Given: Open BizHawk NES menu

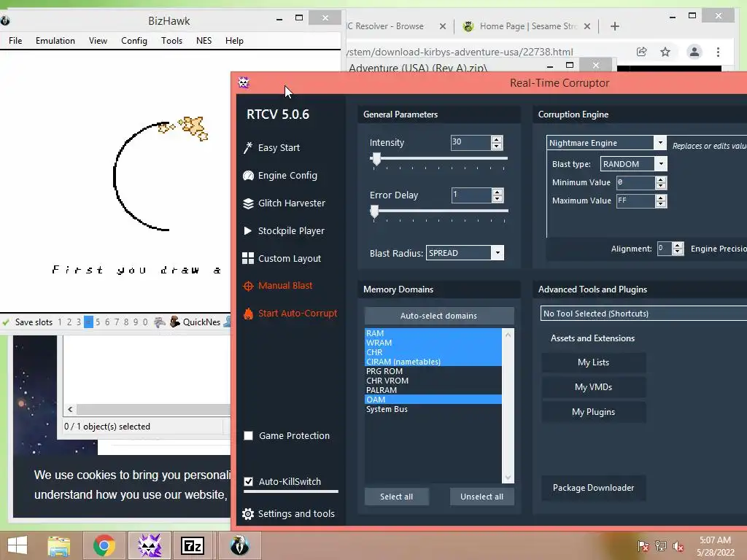Looking at the screenshot, I should pos(204,41).
